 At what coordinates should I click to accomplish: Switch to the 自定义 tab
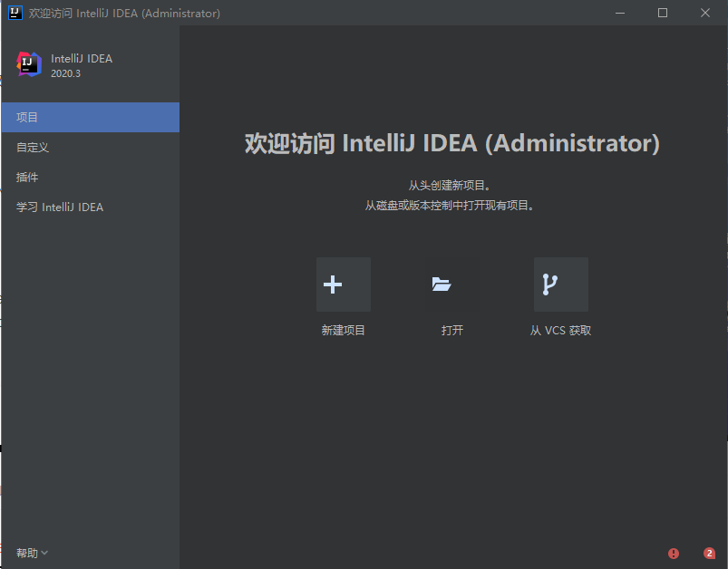tap(91, 147)
